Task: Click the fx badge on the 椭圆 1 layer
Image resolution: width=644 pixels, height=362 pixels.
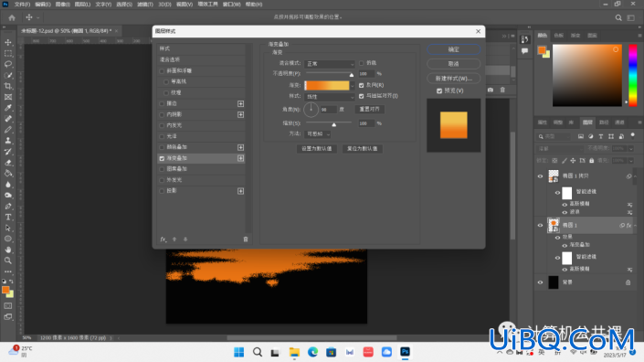Action: pyautogui.click(x=628, y=225)
